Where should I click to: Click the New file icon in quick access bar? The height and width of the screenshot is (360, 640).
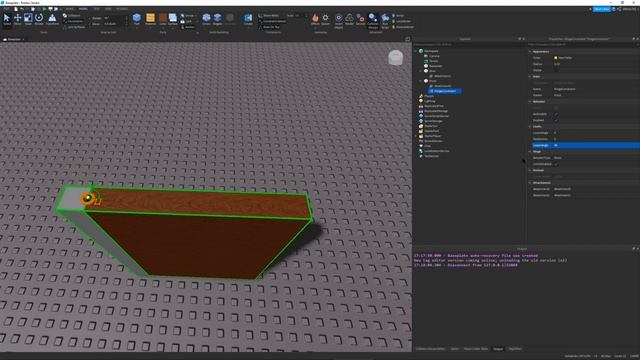[x=16, y=9]
